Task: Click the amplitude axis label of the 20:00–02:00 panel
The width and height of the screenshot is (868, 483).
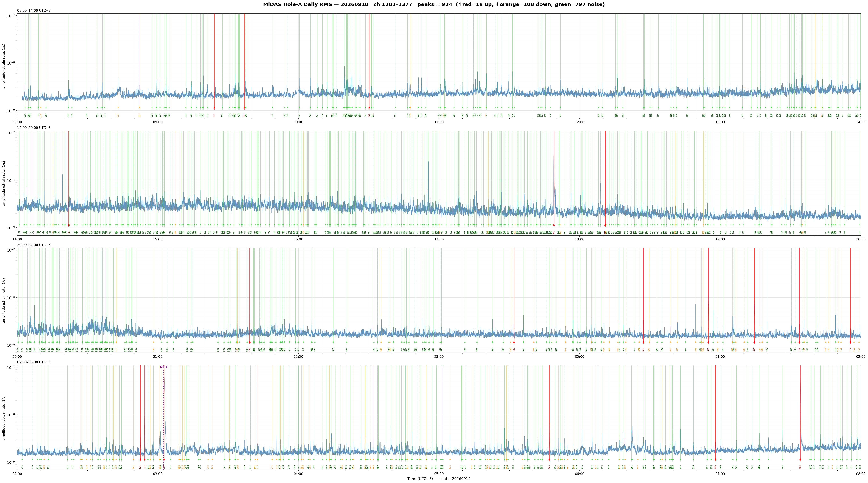Action: point(4,300)
